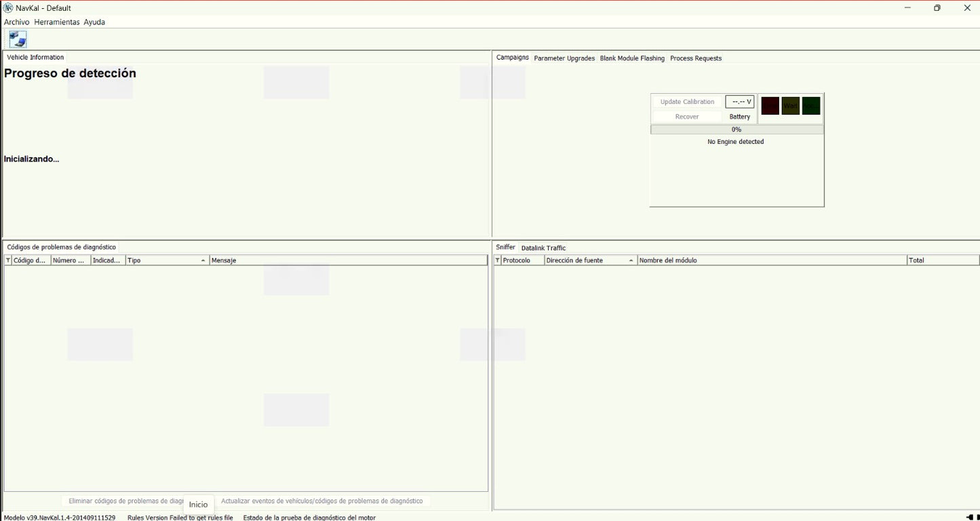Switch to the Datalink Traffic tab

pyautogui.click(x=543, y=248)
